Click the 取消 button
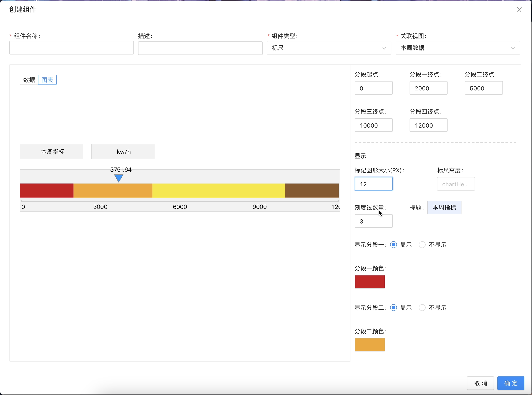532x395 pixels. (480, 383)
